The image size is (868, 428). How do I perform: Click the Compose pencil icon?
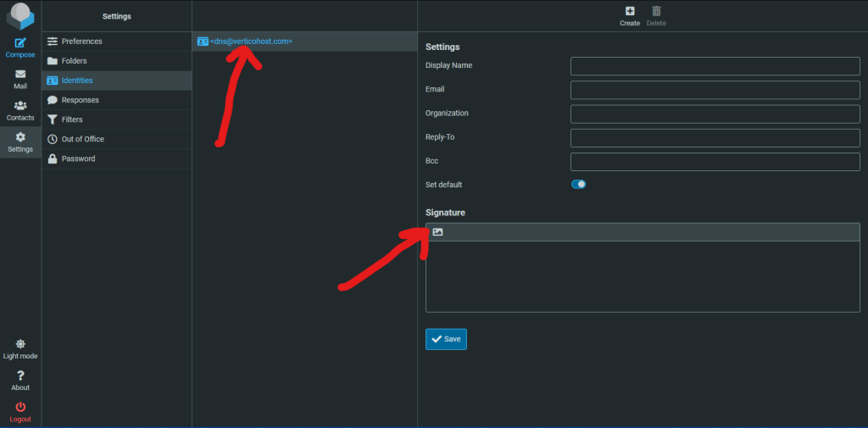pyautogui.click(x=20, y=42)
